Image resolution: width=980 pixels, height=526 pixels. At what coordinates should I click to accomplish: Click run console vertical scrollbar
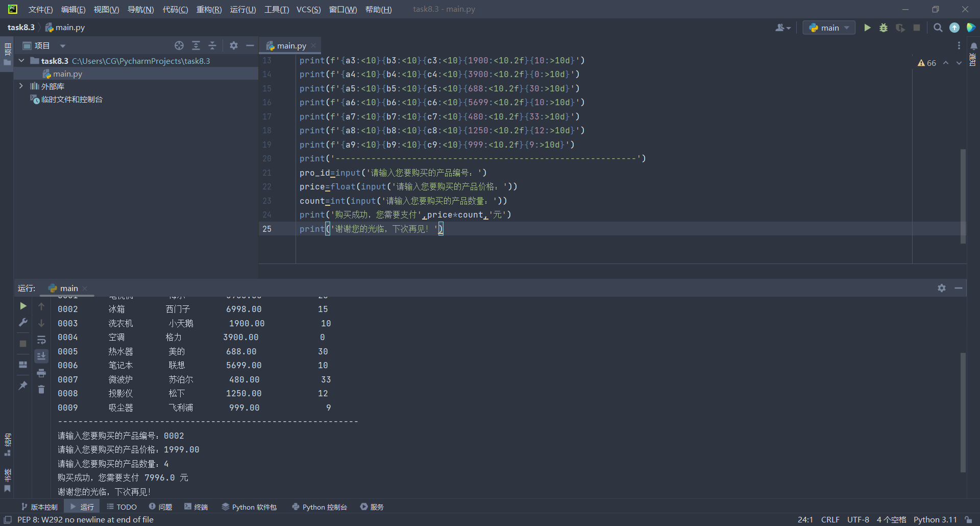963,413
